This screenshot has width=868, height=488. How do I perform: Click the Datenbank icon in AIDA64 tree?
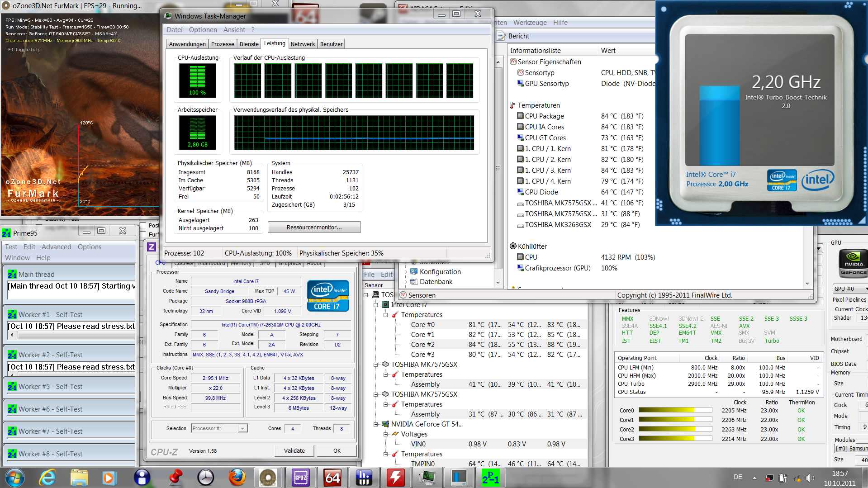pos(413,281)
